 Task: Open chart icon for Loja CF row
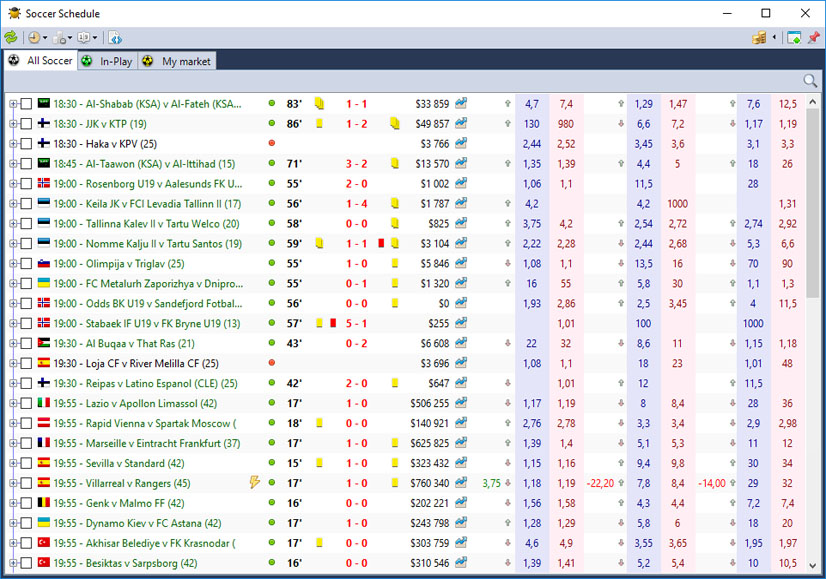[461, 363]
